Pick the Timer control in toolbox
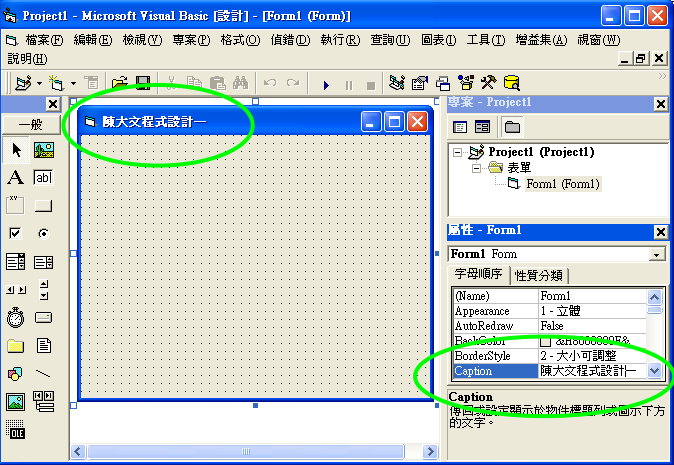The height and width of the screenshot is (465, 674). (x=16, y=318)
